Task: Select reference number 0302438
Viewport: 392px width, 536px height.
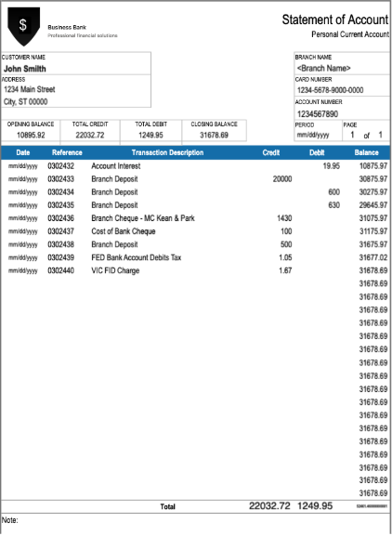Action: point(60,244)
